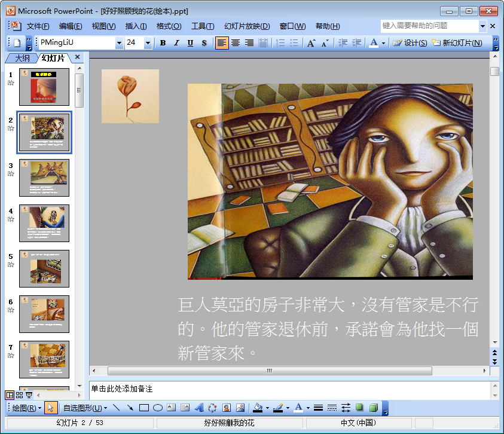Select slide 1 thumbnail
The width and height of the screenshot is (504, 434).
coord(44,87)
